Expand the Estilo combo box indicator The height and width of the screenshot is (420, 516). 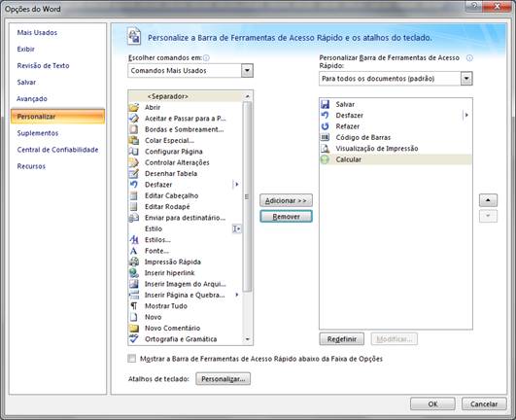[x=236, y=228]
